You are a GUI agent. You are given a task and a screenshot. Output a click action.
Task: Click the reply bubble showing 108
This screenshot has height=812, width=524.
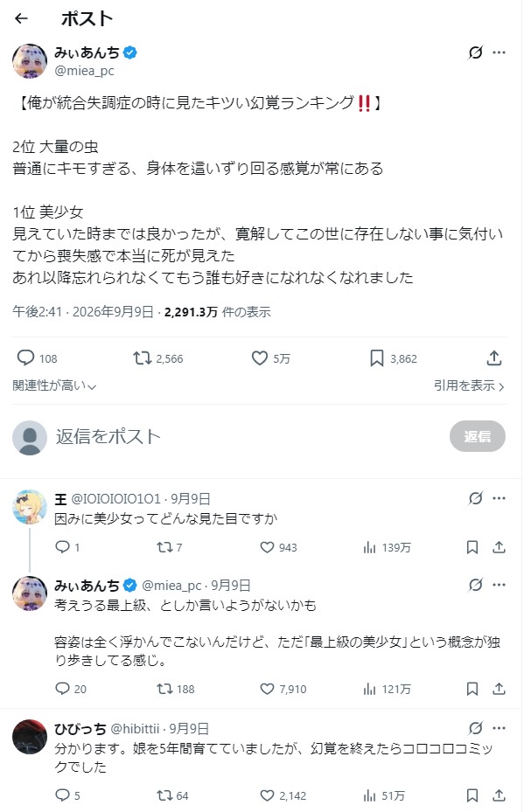click(37, 358)
